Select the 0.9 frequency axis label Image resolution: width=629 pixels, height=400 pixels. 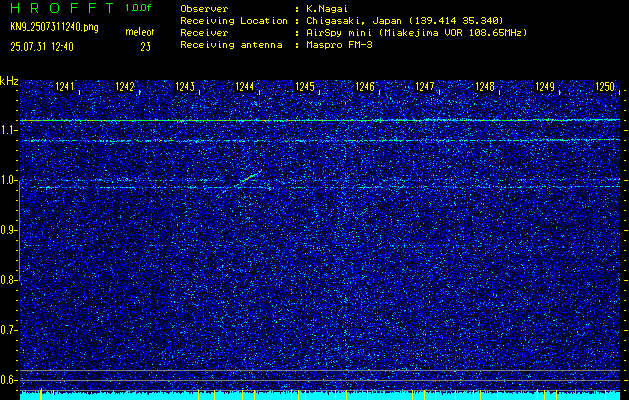click(8, 230)
